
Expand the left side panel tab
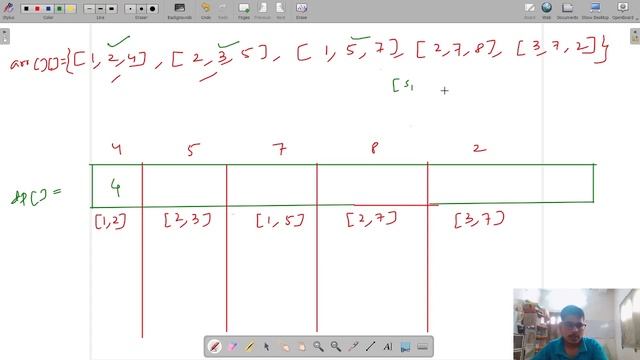click(4, 36)
